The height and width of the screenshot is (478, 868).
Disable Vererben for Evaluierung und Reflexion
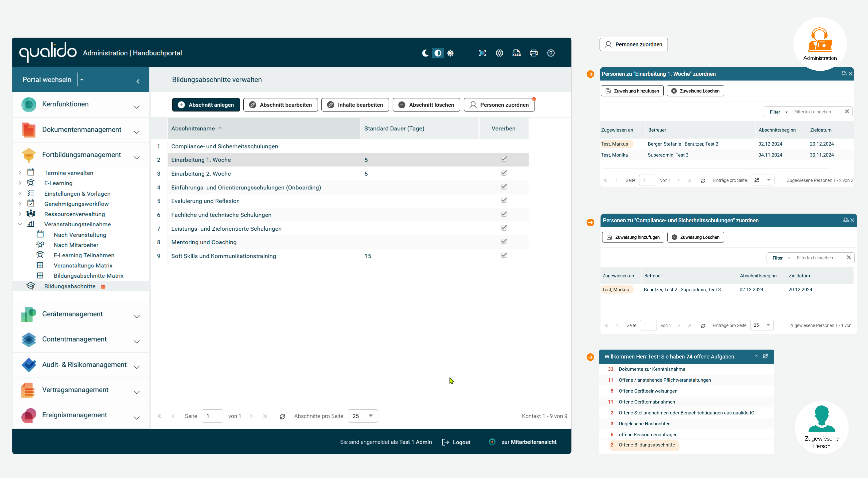(x=504, y=200)
